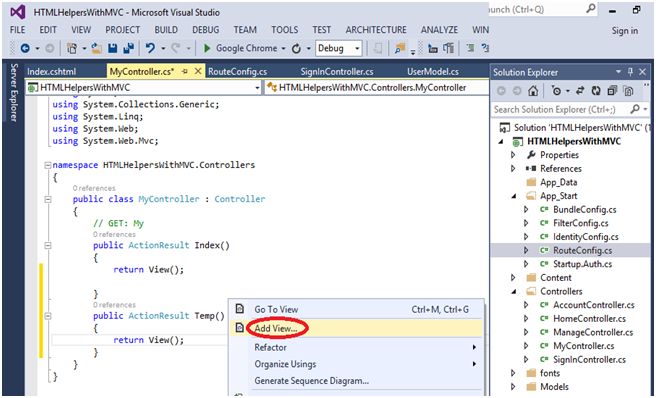Open the MyController class navigation dropdown
This screenshot has width=656, height=398.
378,88
